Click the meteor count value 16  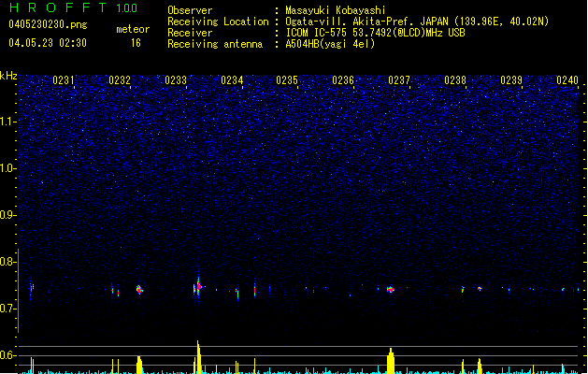click(x=136, y=43)
